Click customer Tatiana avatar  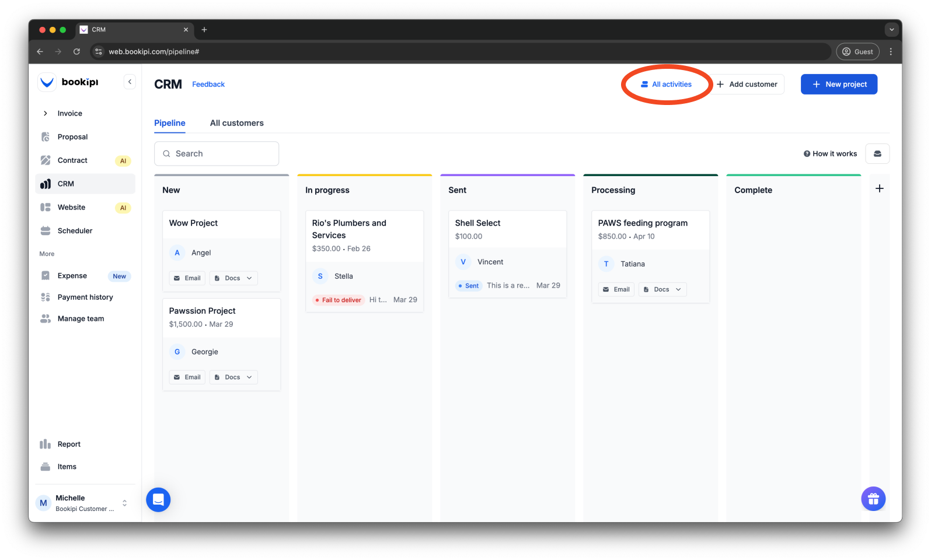click(x=606, y=264)
